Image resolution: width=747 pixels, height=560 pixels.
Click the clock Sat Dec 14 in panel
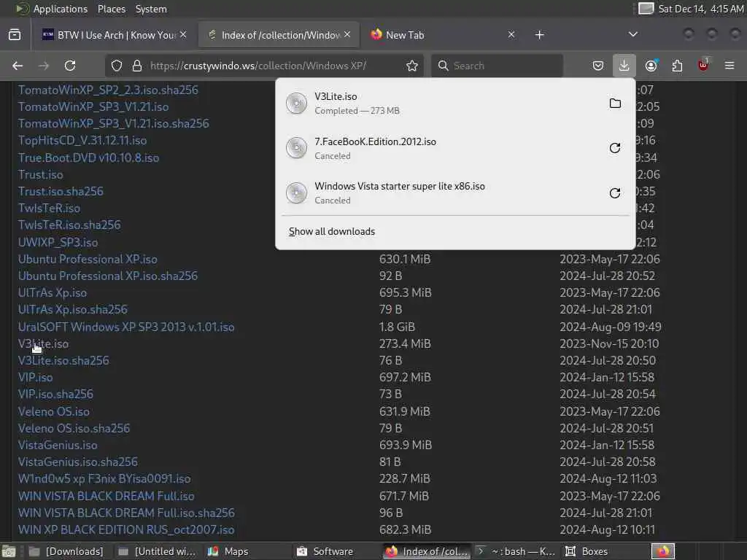coord(701,9)
